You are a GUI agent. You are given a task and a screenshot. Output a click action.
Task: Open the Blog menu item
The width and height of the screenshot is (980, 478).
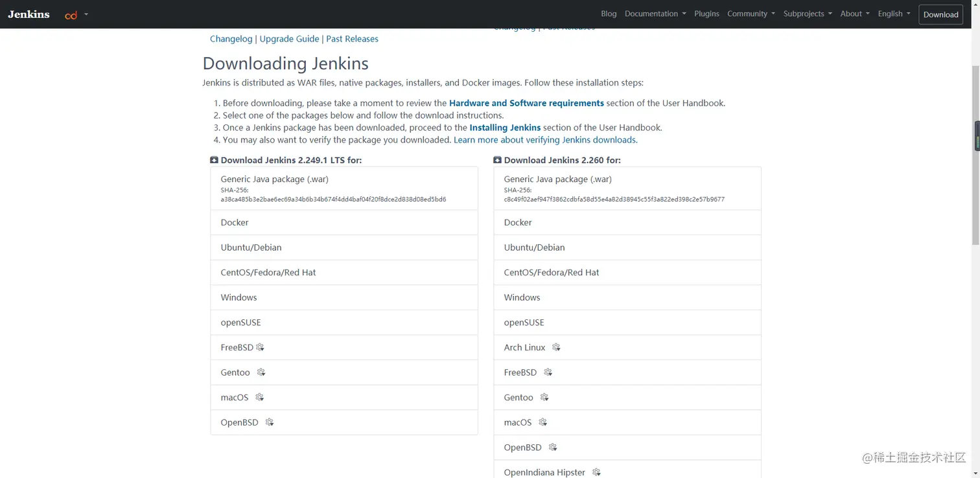coord(609,14)
